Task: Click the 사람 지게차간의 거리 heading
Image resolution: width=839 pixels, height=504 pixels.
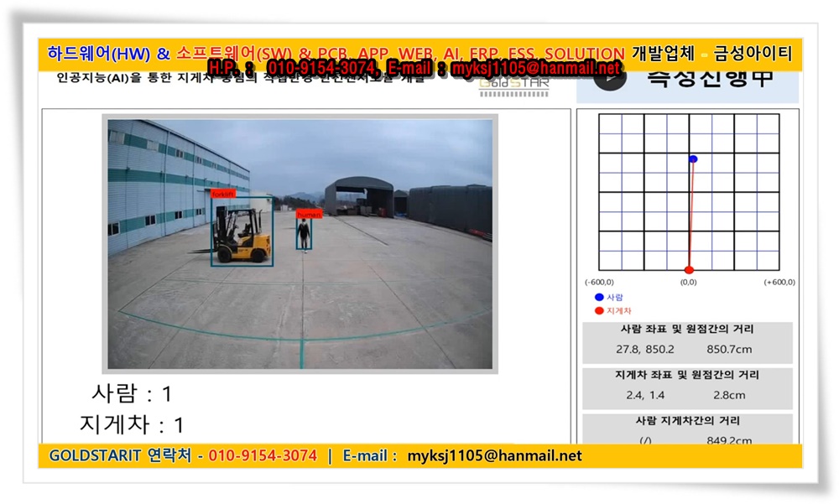Action: point(688,421)
